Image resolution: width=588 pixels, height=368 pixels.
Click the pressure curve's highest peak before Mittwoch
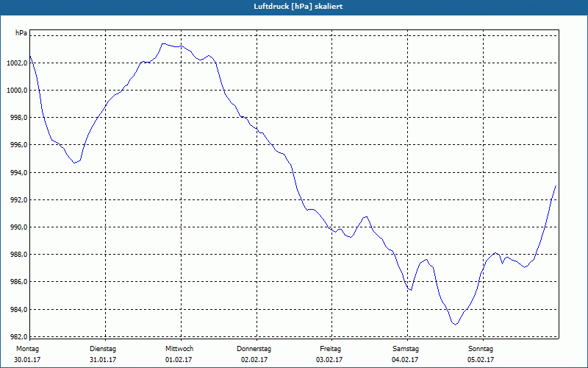pos(162,43)
